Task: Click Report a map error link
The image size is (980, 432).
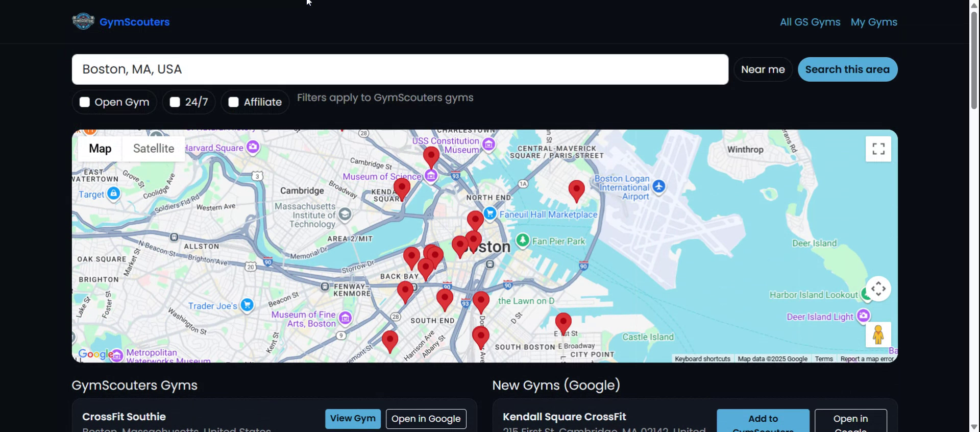Action: [867, 359]
